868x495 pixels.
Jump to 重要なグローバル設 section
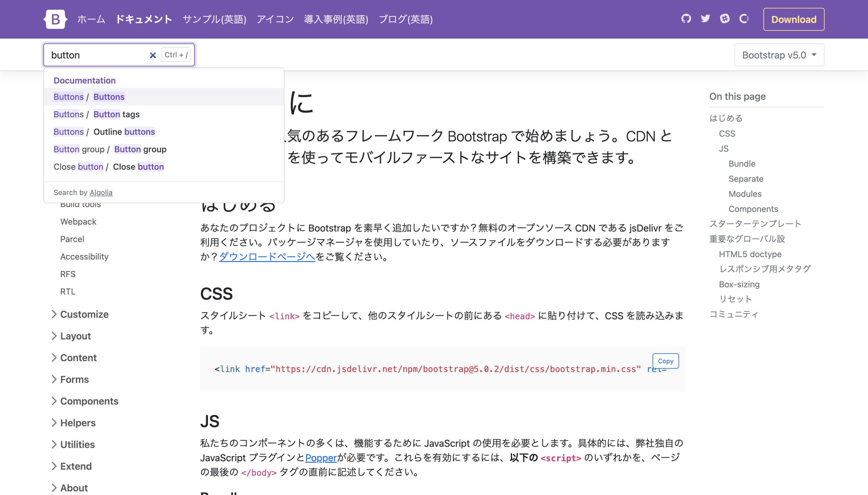pyautogui.click(x=747, y=239)
